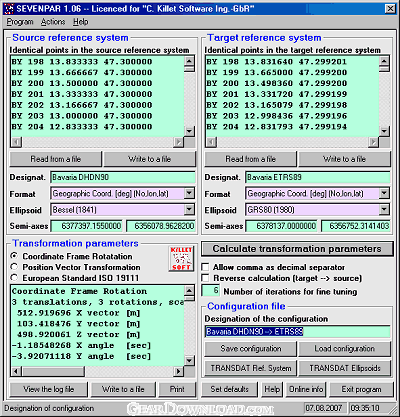Click source points list scroll left arrow
400x417 pixels.
16,142
